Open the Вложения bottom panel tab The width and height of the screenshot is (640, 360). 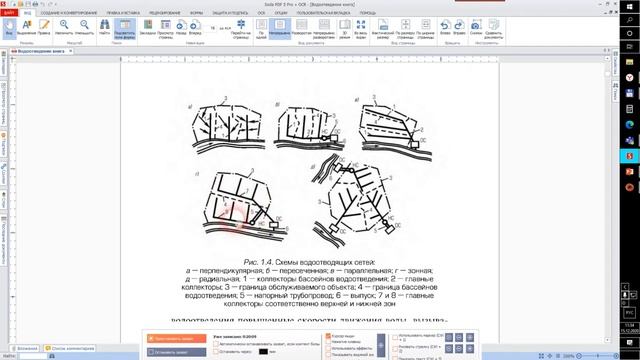pos(25,348)
